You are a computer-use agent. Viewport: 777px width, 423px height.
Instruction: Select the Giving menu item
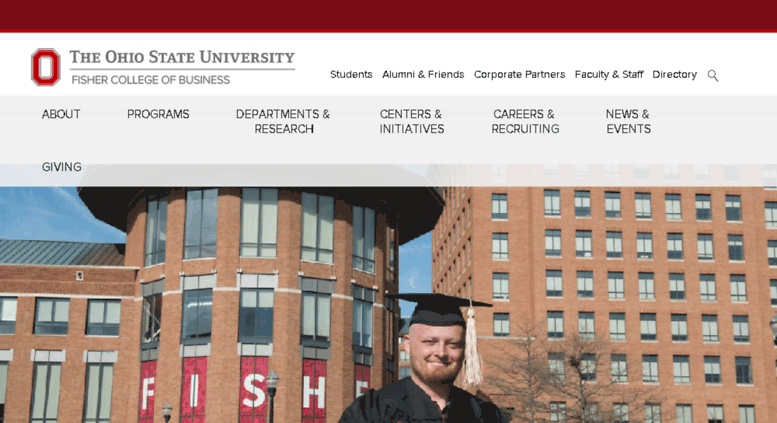tap(61, 167)
